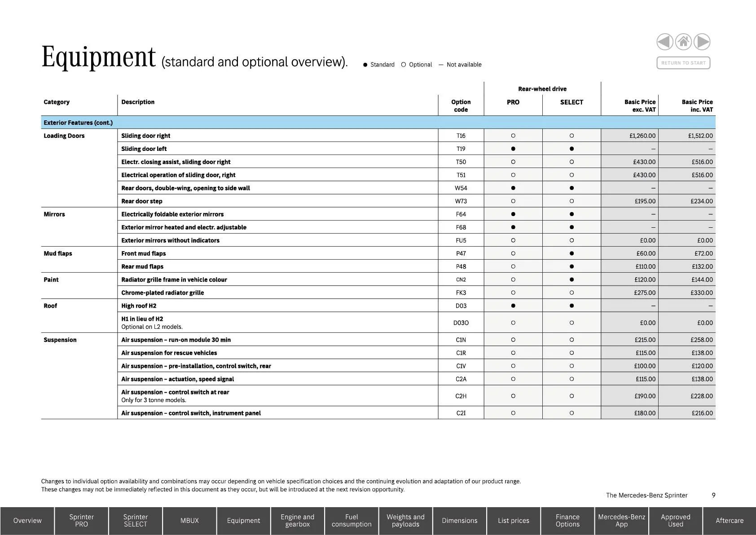
Task: Open the Overview tab
Action: pyautogui.click(x=27, y=521)
